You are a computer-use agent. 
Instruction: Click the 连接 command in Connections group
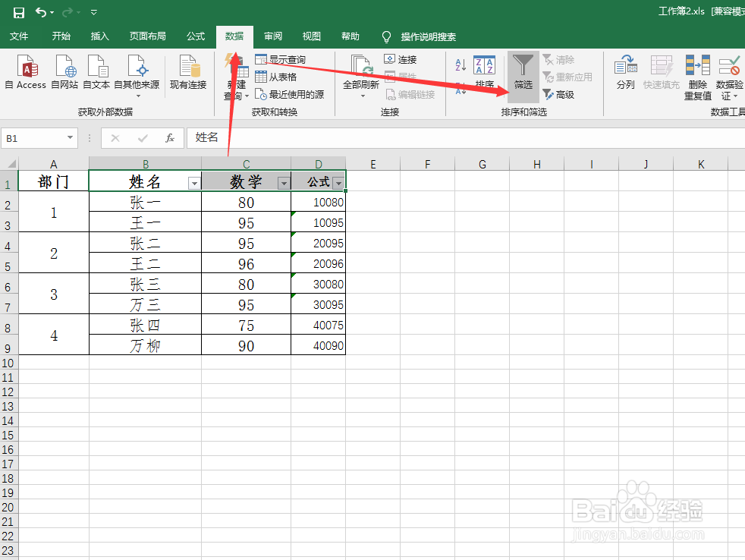click(401, 59)
